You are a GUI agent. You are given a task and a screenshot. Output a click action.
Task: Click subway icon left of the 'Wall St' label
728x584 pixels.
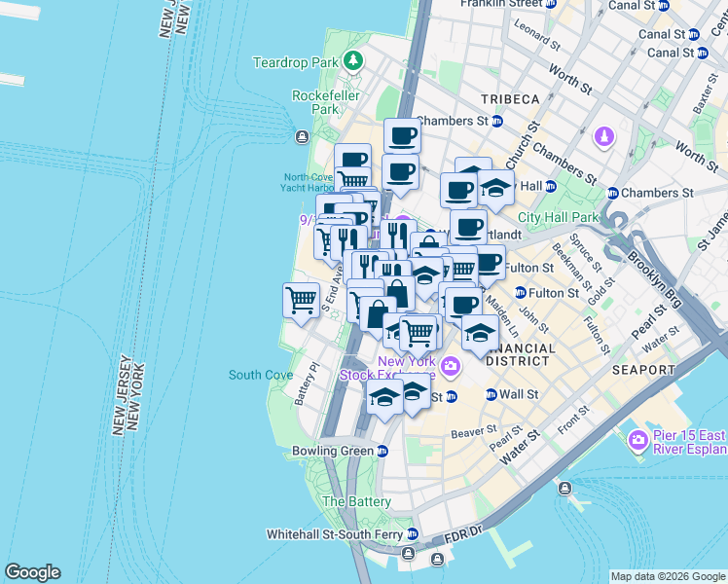tap(491, 394)
